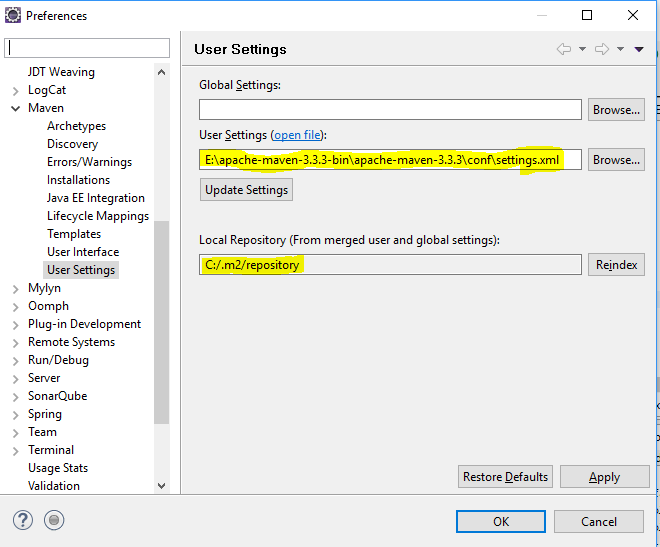Click the preferences filter text box

point(87,48)
